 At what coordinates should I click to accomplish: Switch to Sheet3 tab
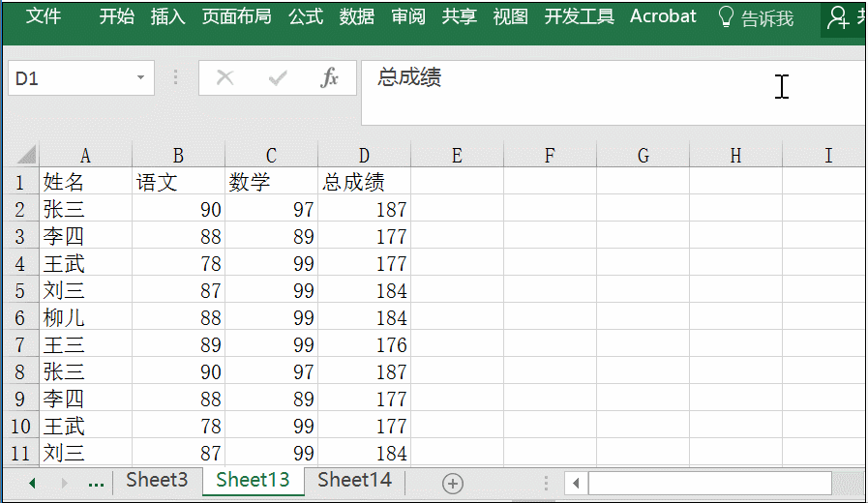coord(157,480)
